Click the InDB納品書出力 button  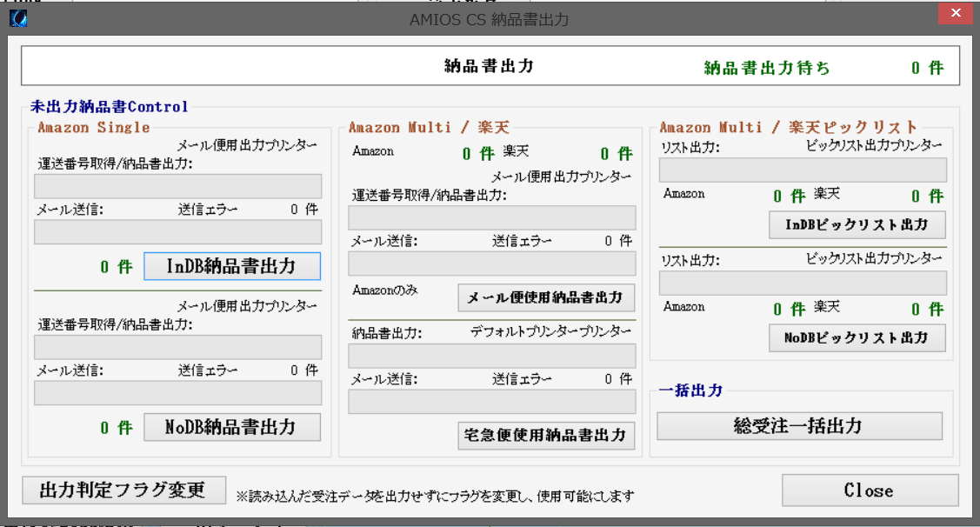(x=231, y=266)
